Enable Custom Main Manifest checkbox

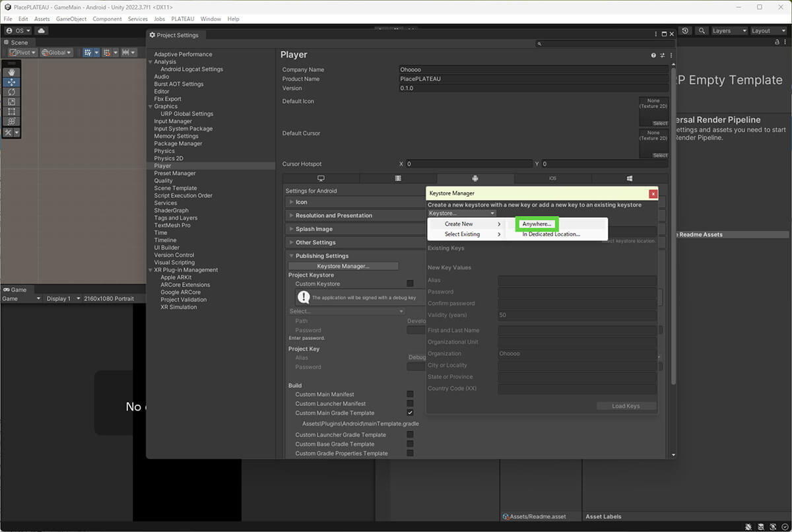(410, 394)
